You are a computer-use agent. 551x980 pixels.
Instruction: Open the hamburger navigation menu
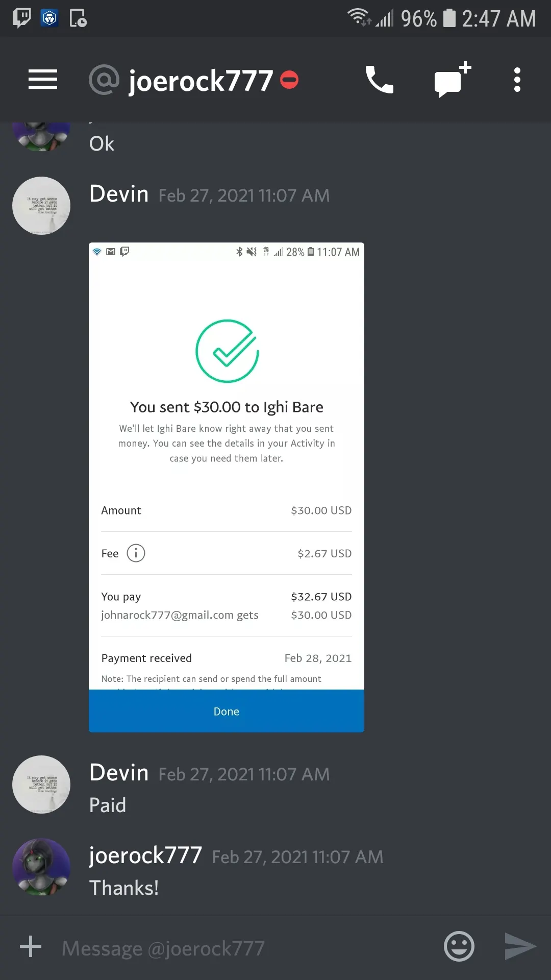click(43, 80)
